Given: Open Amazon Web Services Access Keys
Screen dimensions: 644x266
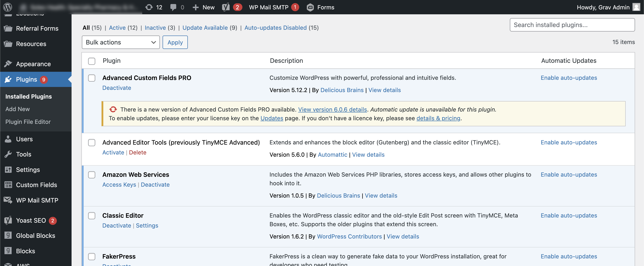Looking at the screenshot, I should point(119,184).
